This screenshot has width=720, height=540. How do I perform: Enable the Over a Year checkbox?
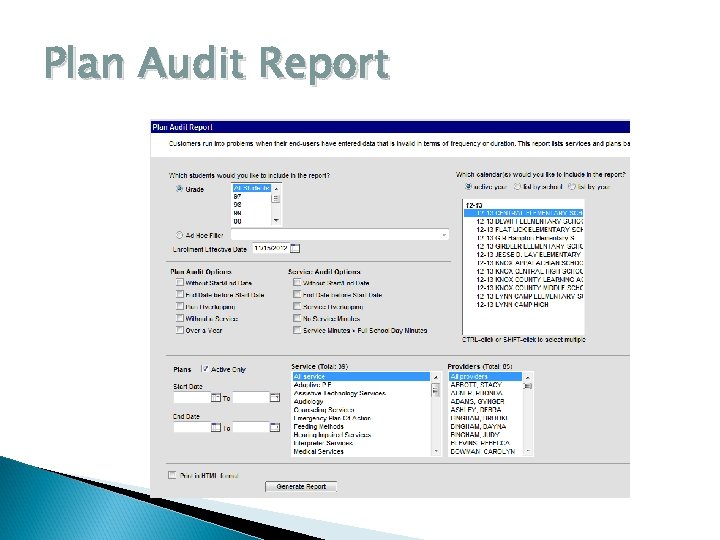(180, 330)
